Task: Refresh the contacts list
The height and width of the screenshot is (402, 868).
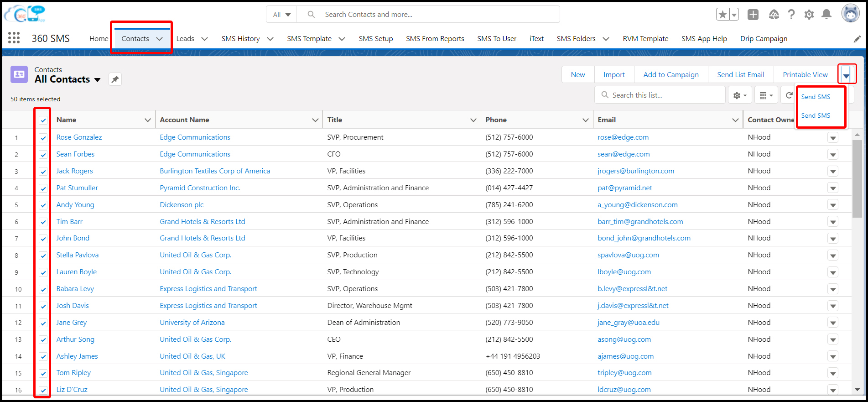Action: pyautogui.click(x=789, y=95)
